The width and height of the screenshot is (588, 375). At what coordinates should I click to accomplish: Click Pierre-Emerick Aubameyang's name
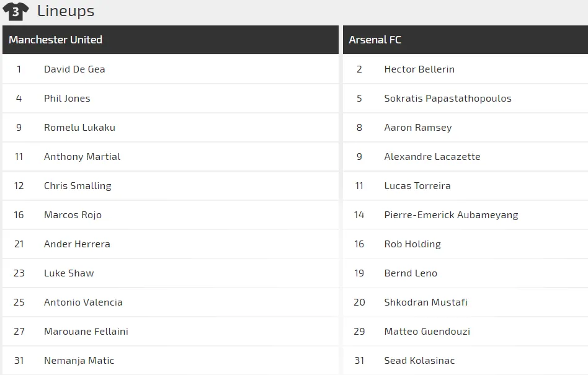(451, 215)
